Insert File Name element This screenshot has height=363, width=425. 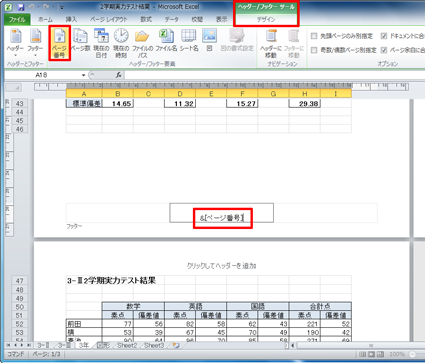166,40
